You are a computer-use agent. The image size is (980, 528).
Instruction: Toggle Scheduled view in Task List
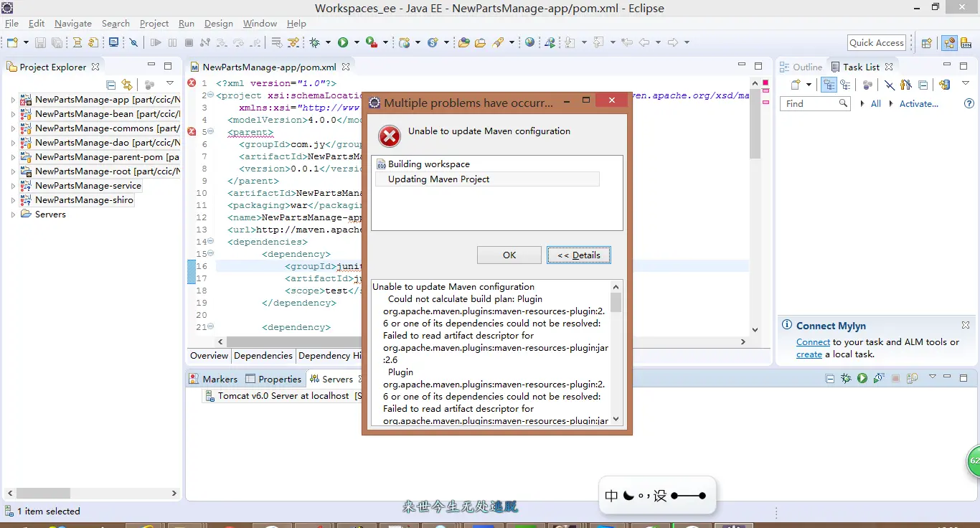[x=846, y=85]
